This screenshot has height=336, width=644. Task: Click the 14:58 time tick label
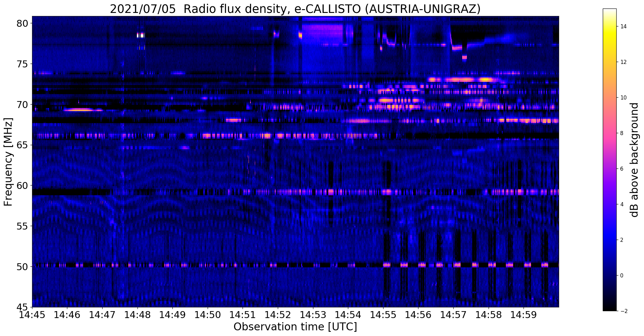pyautogui.click(x=489, y=315)
